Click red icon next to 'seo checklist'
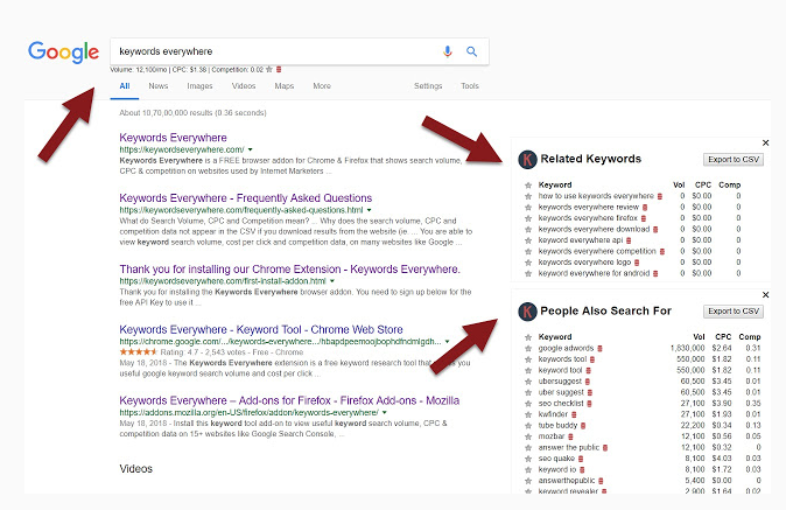This screenshot has height=510, width=786. [590, 404]
